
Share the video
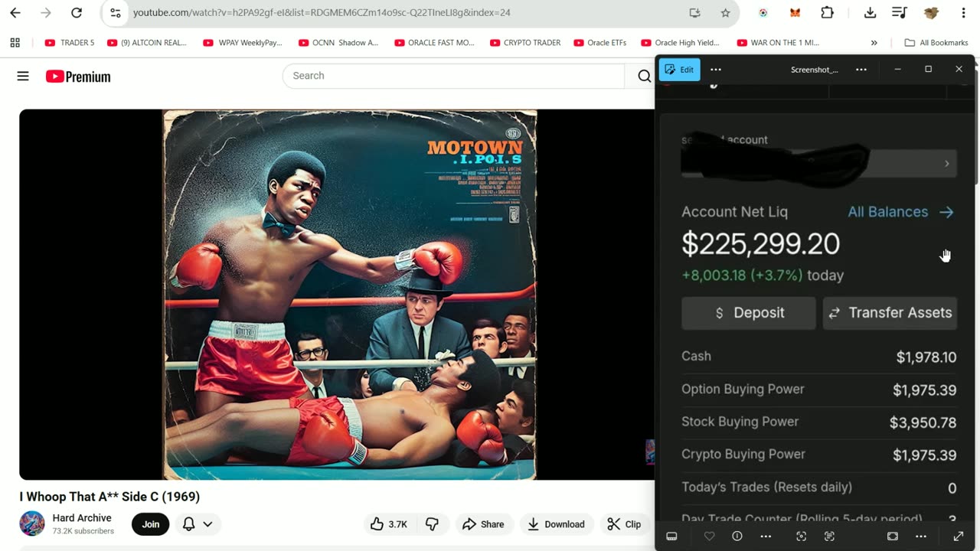(484, 524)
